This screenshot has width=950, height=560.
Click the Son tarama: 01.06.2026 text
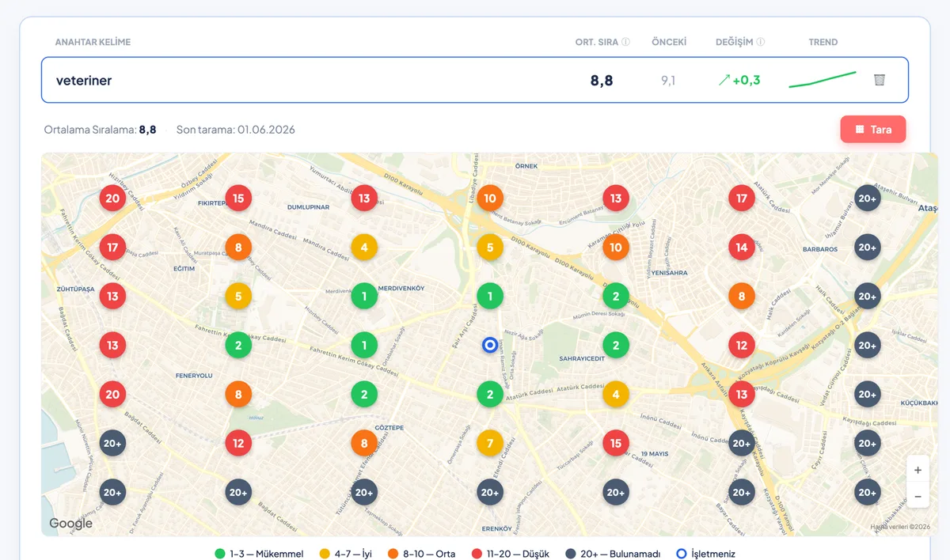point(236,129)
